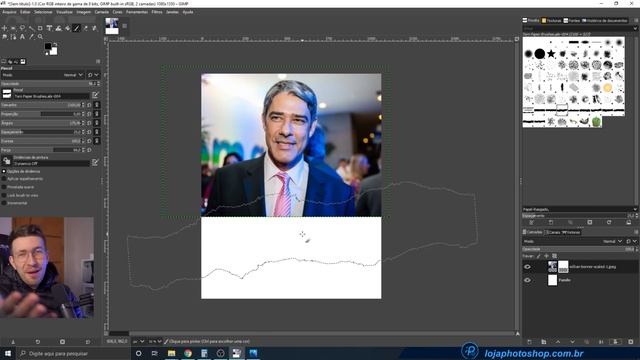Open the Ajuda menu
Viewport: 640px width, 360px height.
pyautogui.click(x=188, y=12)
